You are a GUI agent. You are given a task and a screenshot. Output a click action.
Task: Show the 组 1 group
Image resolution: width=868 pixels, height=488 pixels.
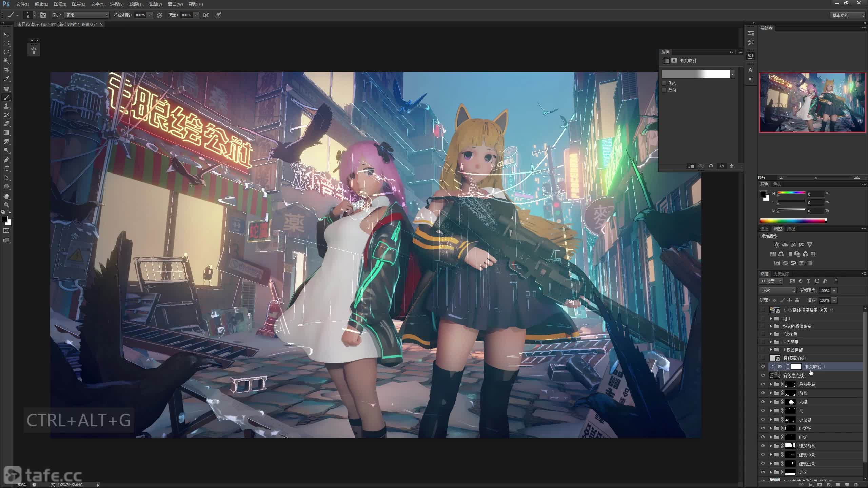(763, 319)
